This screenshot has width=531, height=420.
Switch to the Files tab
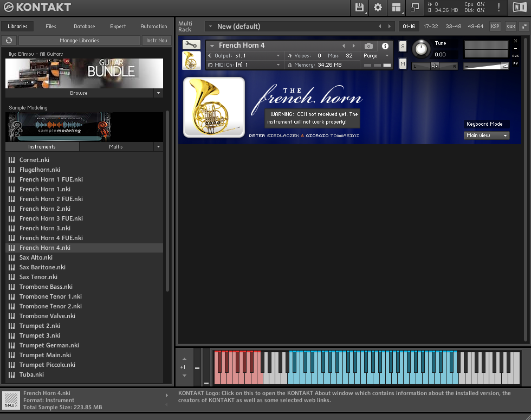(51, 27)
